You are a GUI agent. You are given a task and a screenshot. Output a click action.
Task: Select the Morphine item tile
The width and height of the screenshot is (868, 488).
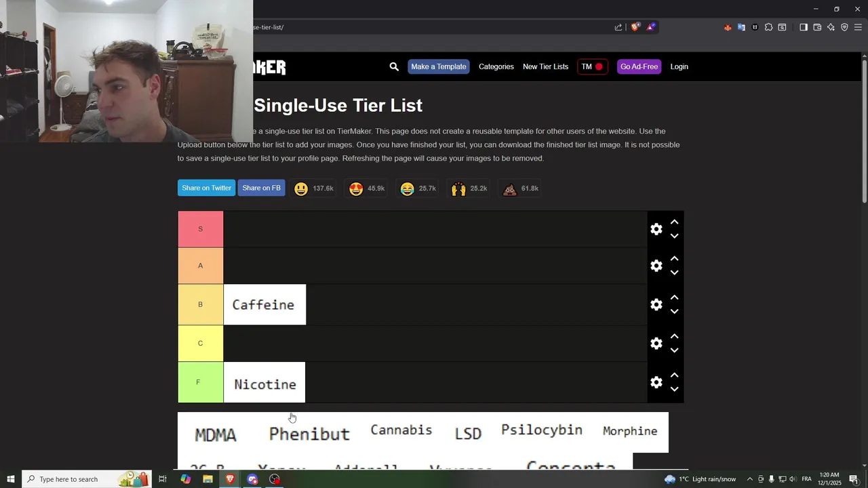coord(630,431)
